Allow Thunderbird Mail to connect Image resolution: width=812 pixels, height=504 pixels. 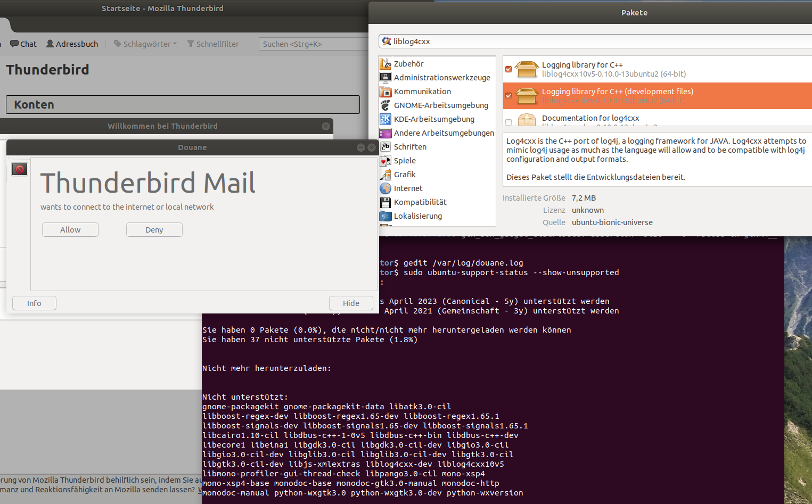pos(70,229)
